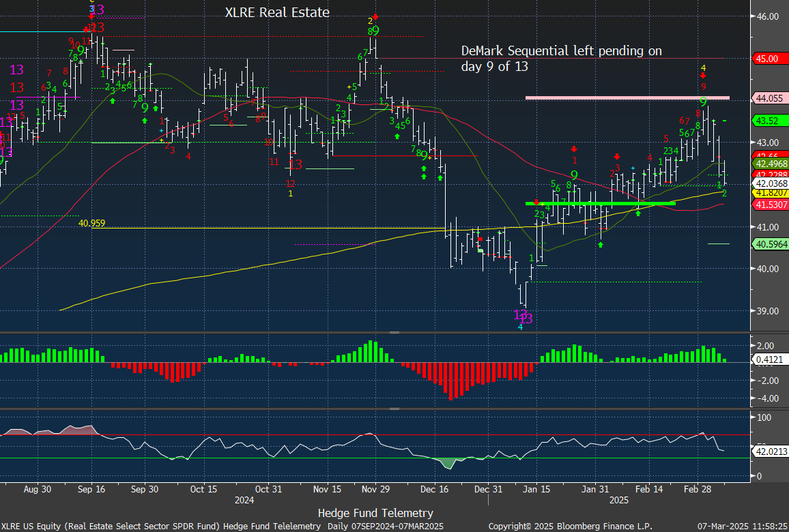Click the 43.00 price axis value

[x=768, y=143]
